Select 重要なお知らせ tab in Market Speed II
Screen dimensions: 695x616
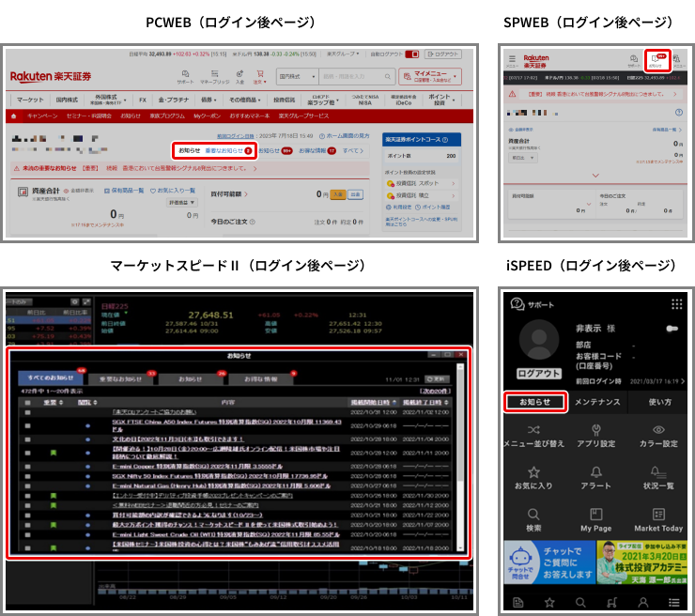(x=120, y=379)
